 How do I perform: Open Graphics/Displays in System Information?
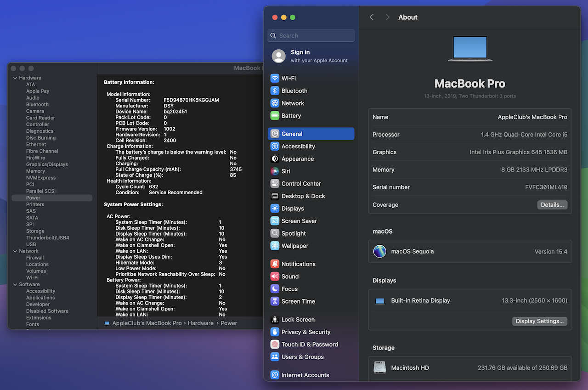(47, 164)
